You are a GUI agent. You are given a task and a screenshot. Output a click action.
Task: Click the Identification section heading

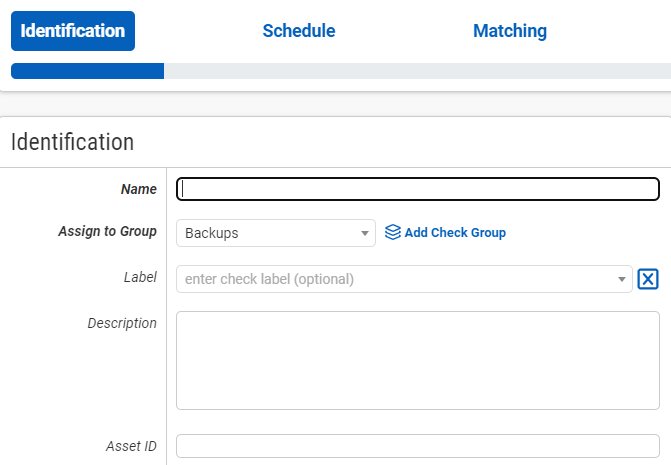72,142
